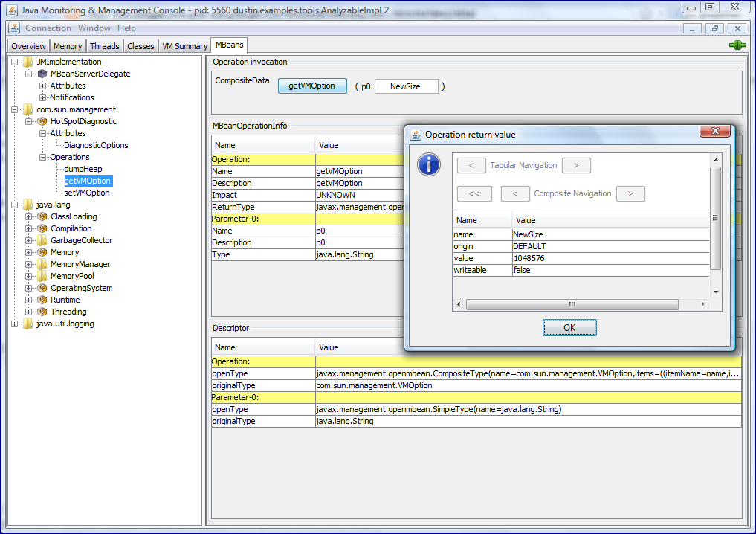Click the OperatingSystem MBean icon
756x534 pixels.
(42, 288)
